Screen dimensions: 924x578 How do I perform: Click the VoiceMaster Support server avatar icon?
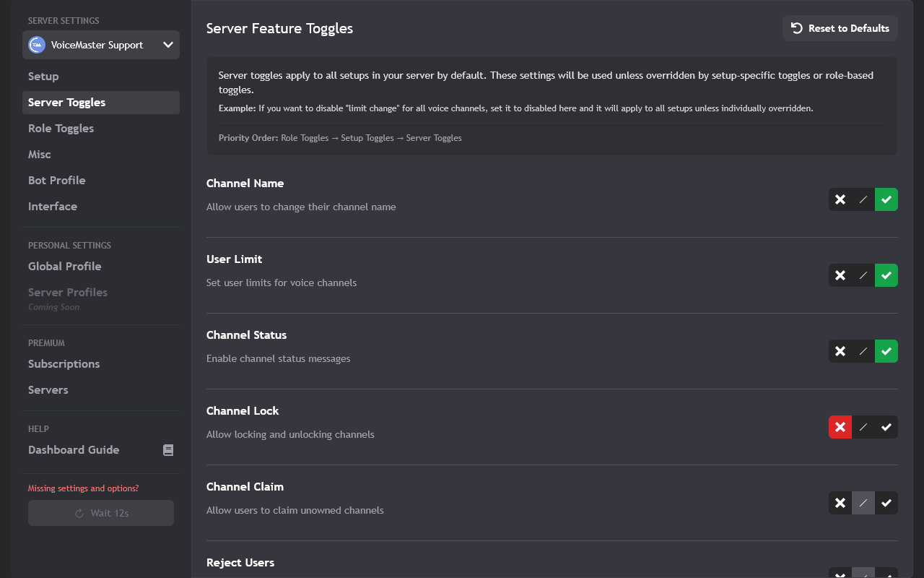(x=35, y=44)
